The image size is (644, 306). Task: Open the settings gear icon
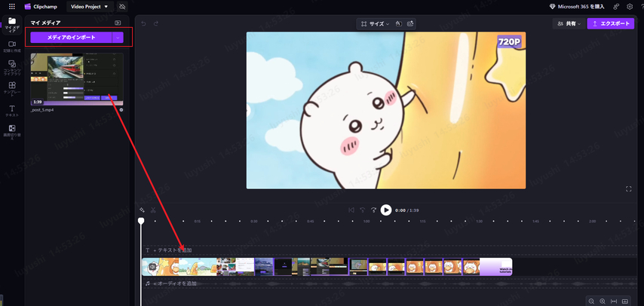pyautogui.click(x=630, y=7)
